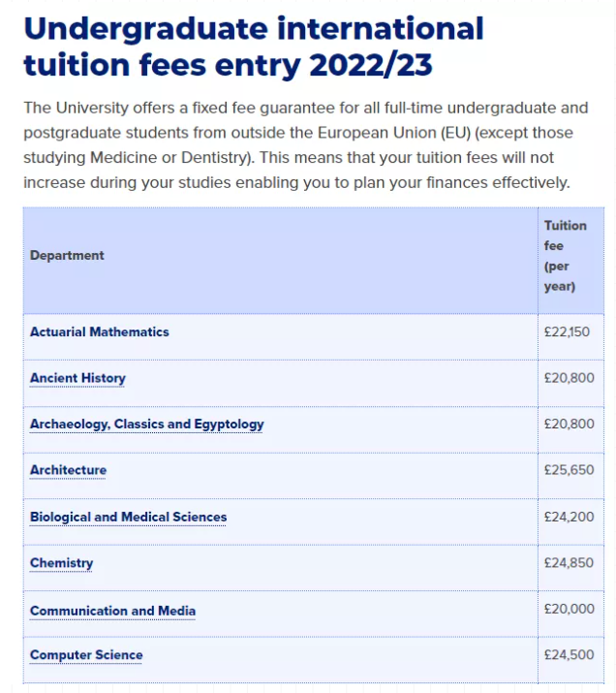Select the £24,500 Computer Science fee

[569, 655]
